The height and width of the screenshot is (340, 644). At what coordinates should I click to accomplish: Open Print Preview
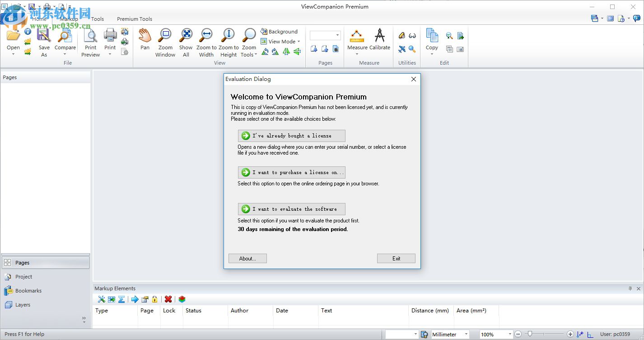coord(91,43)
